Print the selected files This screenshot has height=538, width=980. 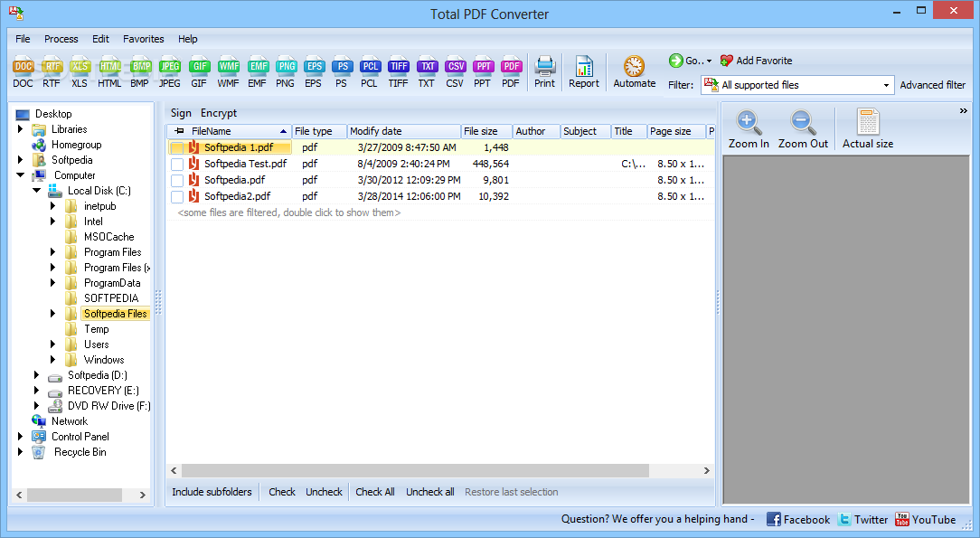click(544, 72)
